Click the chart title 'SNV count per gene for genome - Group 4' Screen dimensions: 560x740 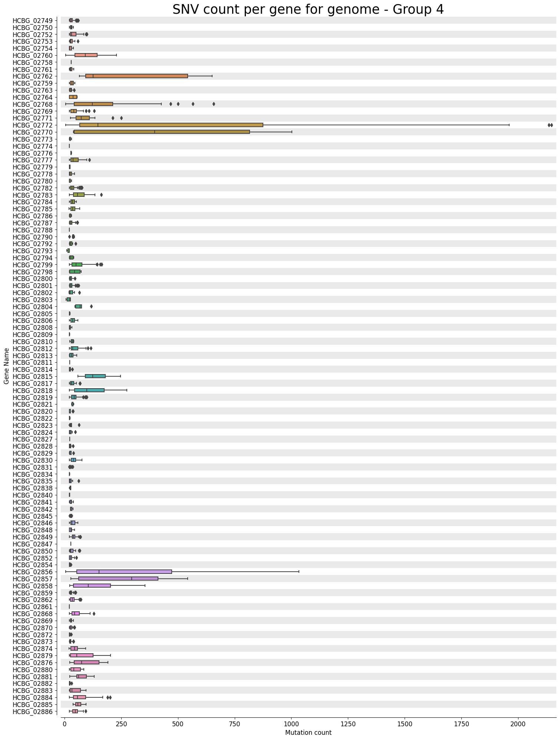pyautogui.click(x=308, y=10)
